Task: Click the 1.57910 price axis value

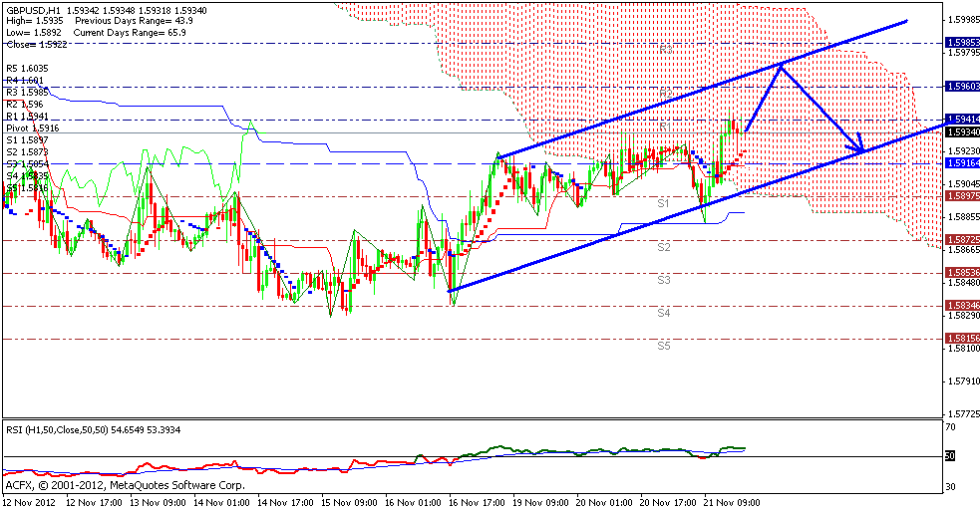Action: click(x=963, y=381)
